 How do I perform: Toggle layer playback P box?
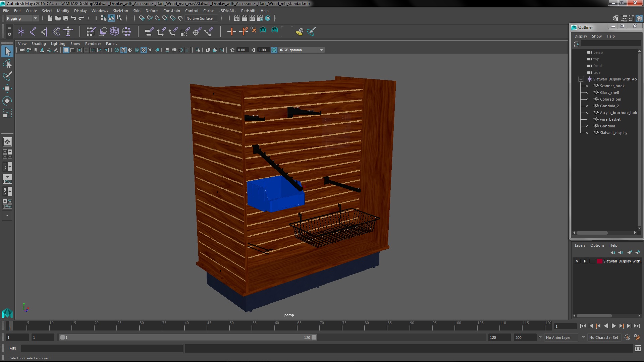coord(585,261)
